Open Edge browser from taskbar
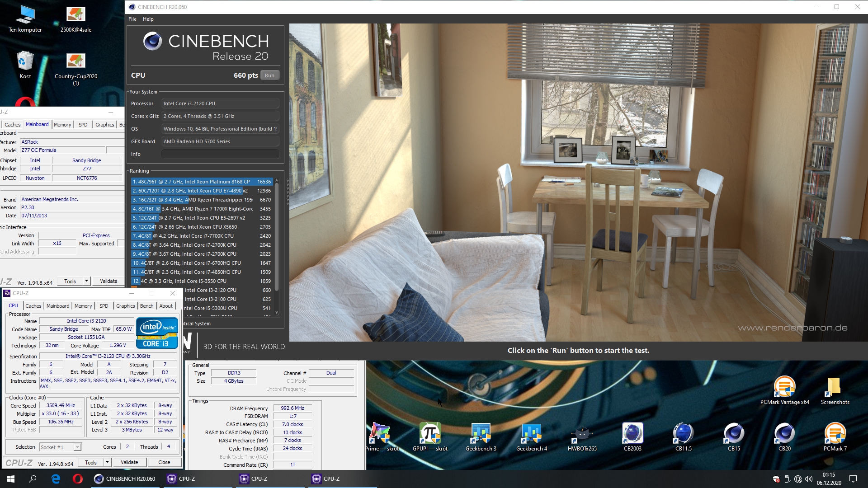868x488 pixels. [56, 479]
